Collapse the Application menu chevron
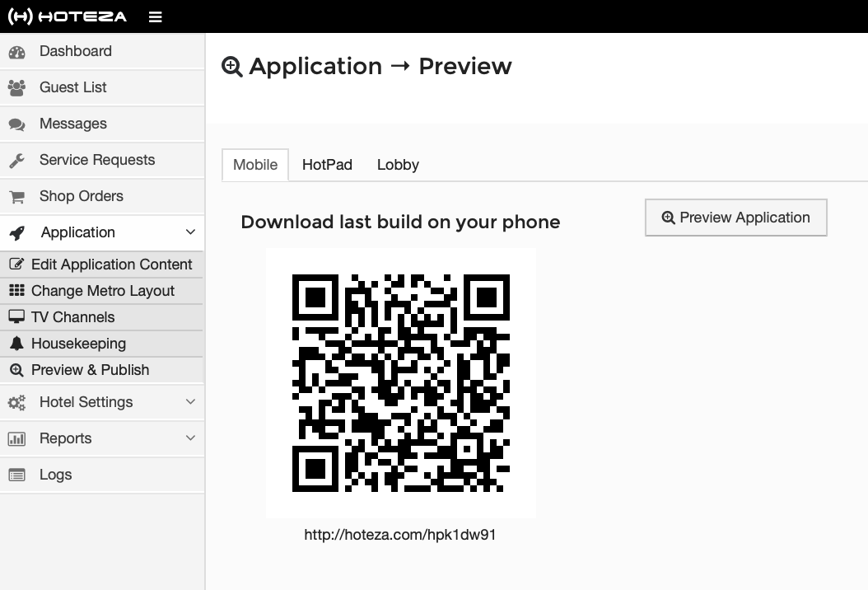Viewport: 868px width, 590px height. tap(190, 232)
